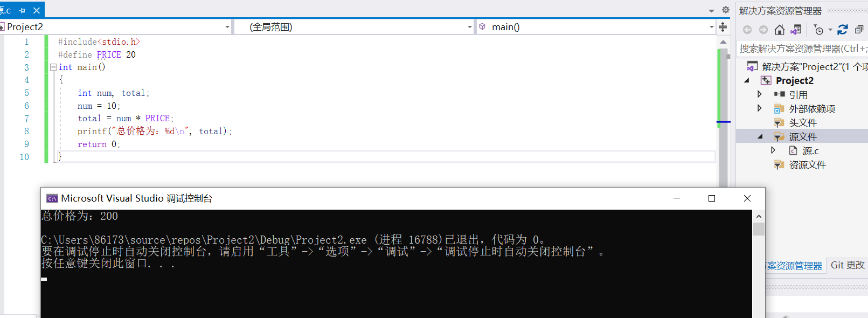Click the 外部依赖项 icon
This screenshot has width=868, height=318.
pyautogui.click(x=779, y=109)
